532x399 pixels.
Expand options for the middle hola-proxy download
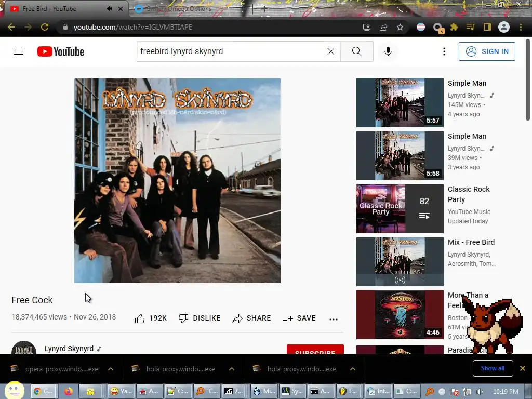(x=231, y=369)
